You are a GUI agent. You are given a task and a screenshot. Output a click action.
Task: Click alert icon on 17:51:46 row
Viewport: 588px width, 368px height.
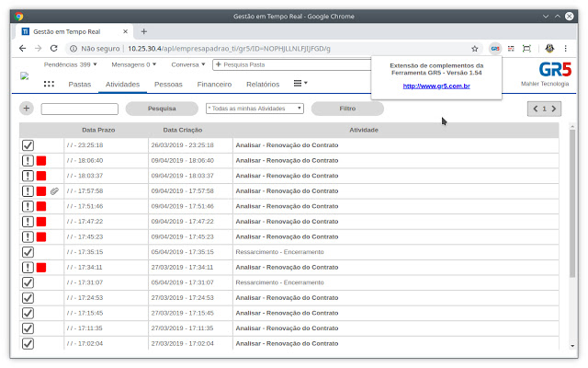[28, 206]
